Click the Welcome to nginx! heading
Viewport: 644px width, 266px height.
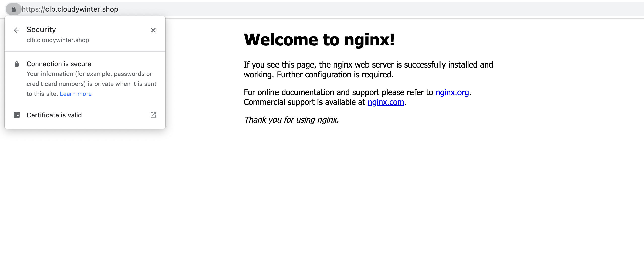319,40
